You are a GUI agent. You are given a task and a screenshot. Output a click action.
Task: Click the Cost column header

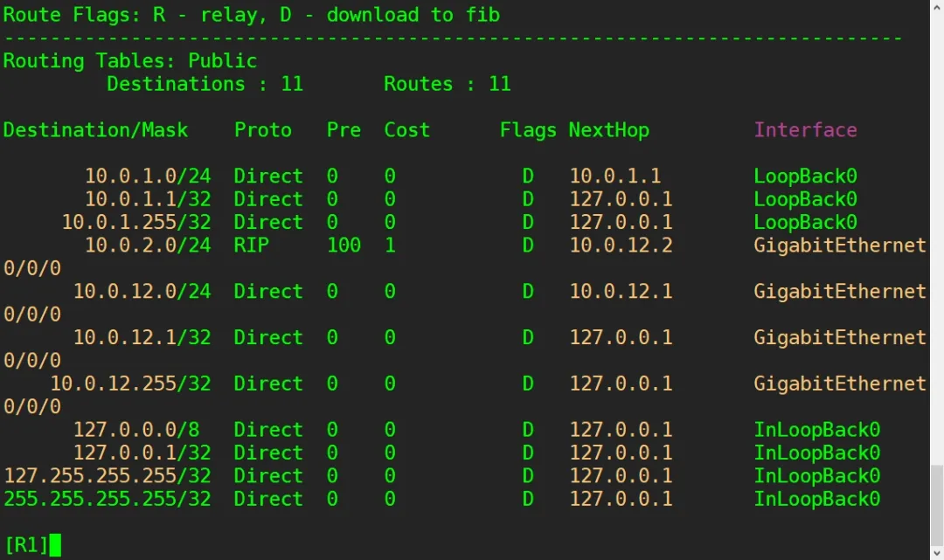click(406, 130)
